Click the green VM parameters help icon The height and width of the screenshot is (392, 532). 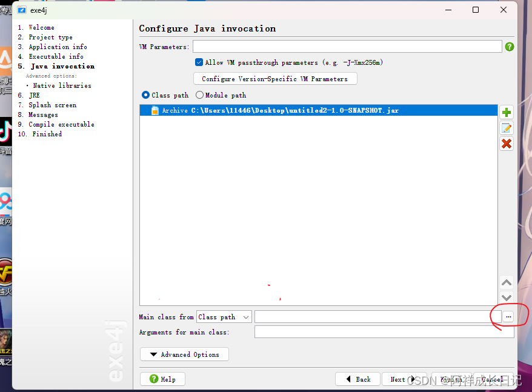[510, 47]
